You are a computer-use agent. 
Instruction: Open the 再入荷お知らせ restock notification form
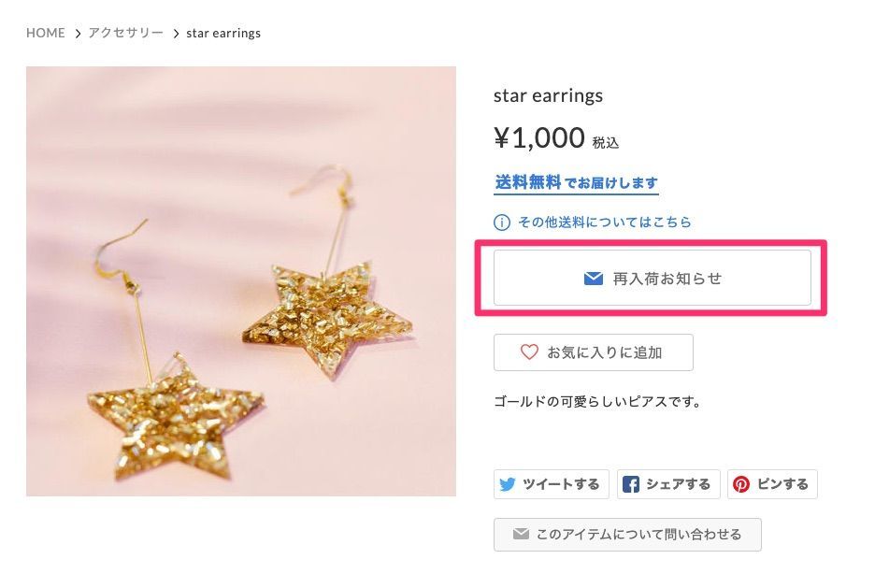point(652,277)
